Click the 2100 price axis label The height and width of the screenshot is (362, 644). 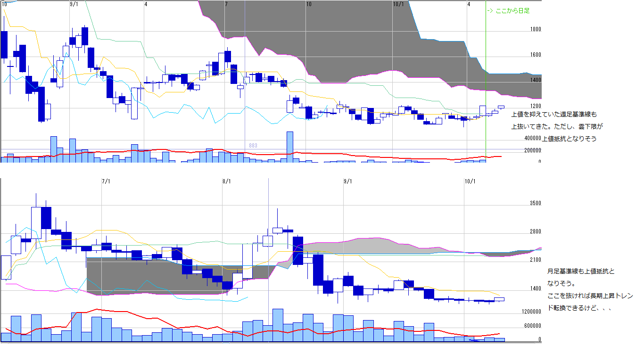point(536,260)
